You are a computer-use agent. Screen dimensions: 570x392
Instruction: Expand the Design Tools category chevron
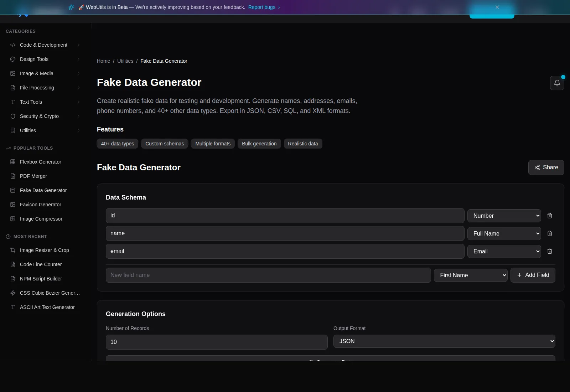79,59
